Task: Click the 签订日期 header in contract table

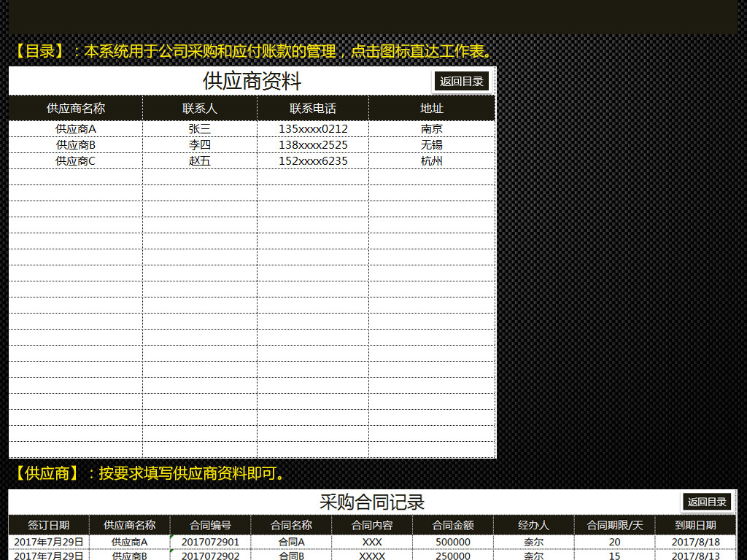Action: 46,524
